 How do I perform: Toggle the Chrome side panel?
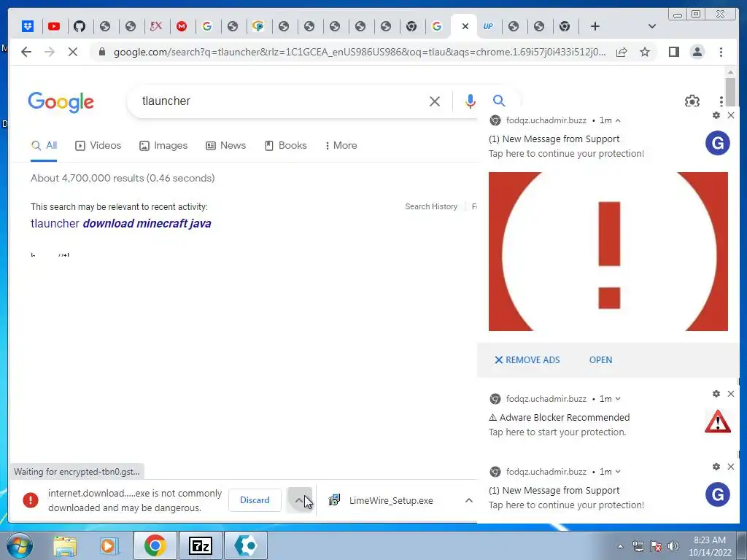[x=673, y=52]
